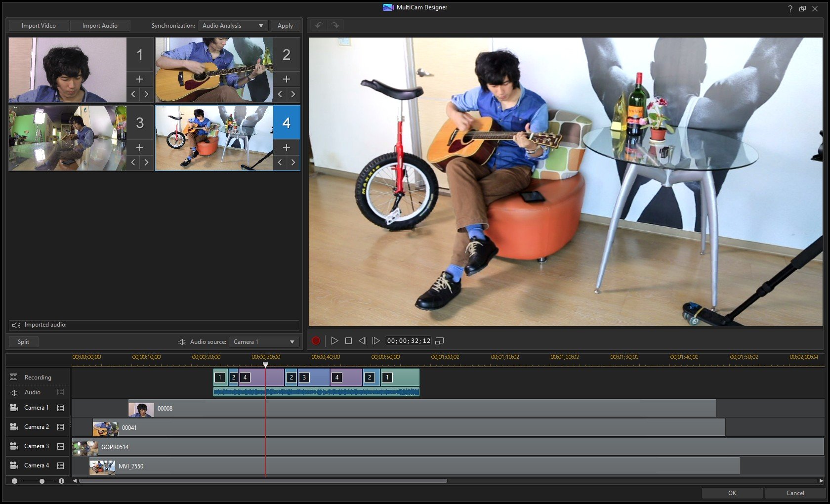Open the Camera 1 track properties list icon

coord(60,408)
